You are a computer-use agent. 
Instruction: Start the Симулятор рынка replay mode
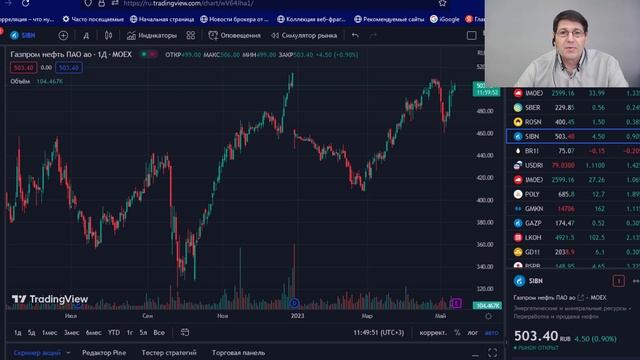coord(304,36)
